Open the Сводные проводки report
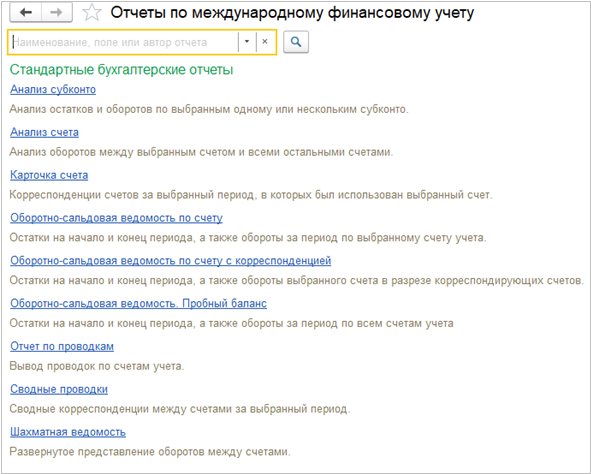The width and height of the screenshot is (591, 474). click(x=59, y=389)
